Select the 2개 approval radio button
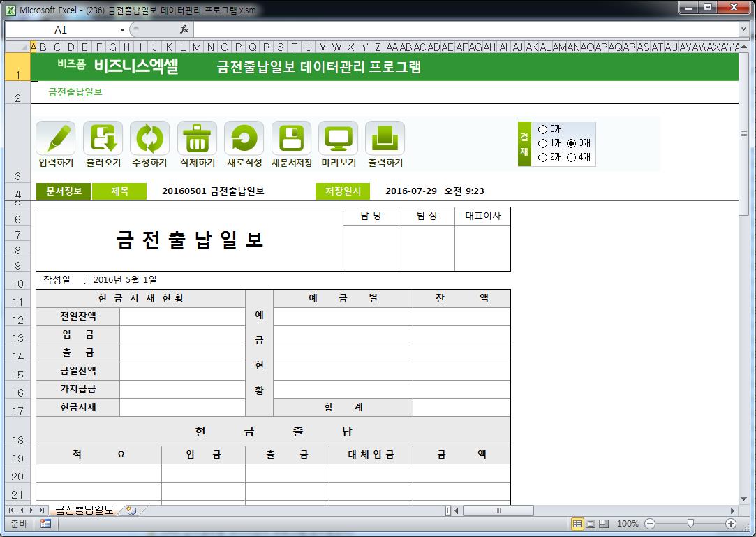 pos(542,157)
